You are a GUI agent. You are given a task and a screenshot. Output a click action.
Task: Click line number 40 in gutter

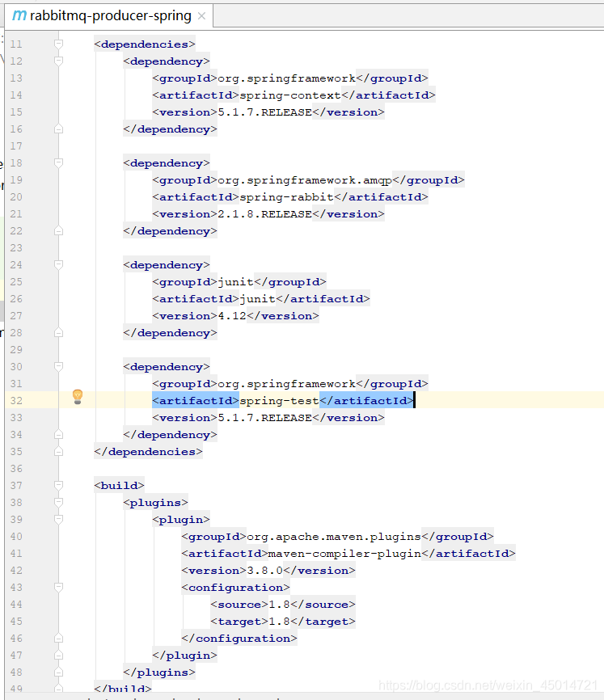[x=16, y=536]
